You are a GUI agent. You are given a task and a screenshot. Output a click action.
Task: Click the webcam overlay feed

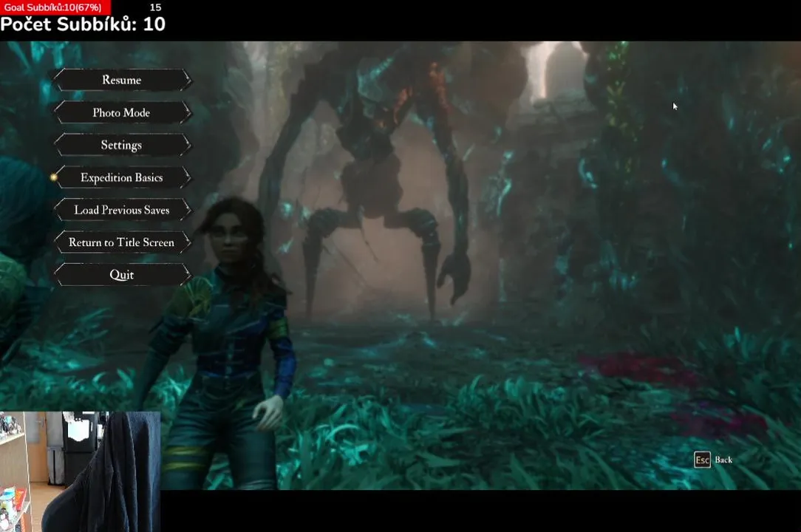pos(81,471)
